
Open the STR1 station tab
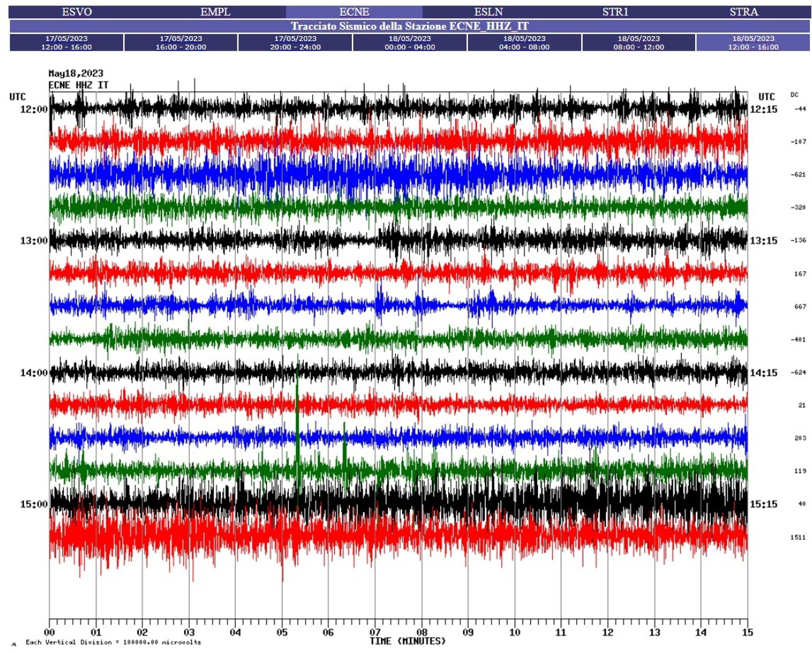coord(615,12)
